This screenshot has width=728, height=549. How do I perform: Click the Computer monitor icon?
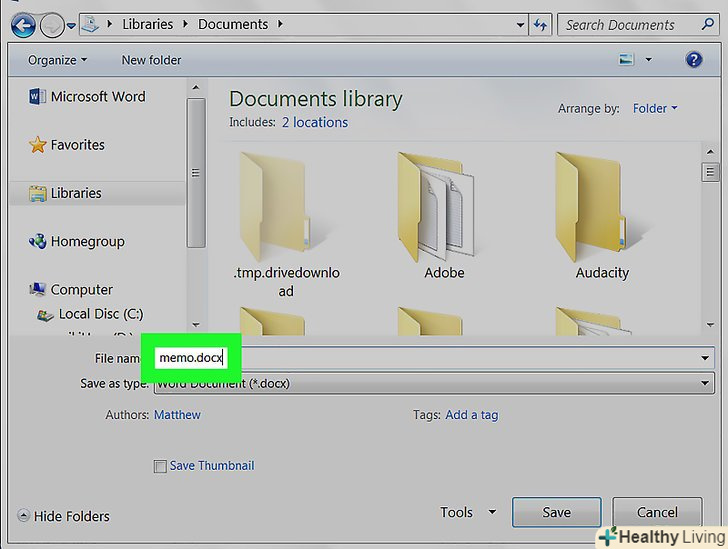coord(38,289)
